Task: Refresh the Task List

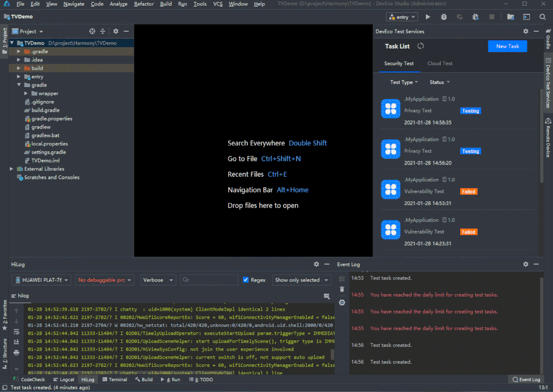Action: coord(420,46)
